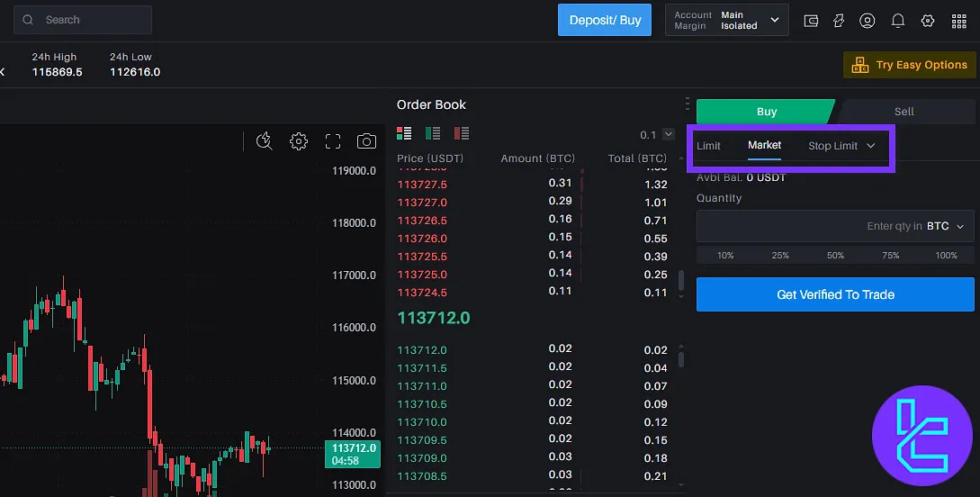Select bid price 113711.0
Image resolution: width=980 pixels, height=497 pixels.
[422, 386]
